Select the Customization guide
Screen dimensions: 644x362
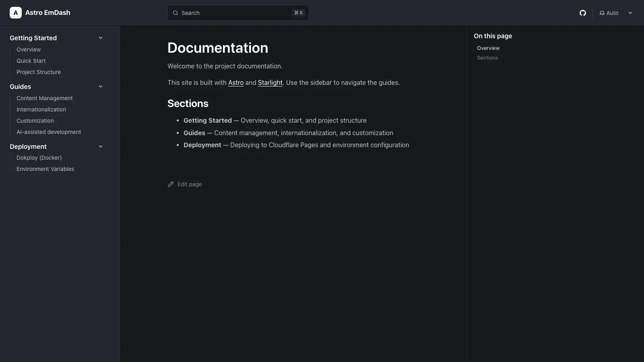click(x=35, y=121)
